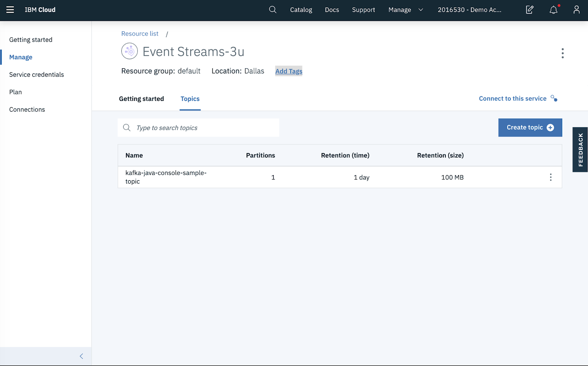Open the user profile icon
The image size is (588, 366).
(577, 10)
